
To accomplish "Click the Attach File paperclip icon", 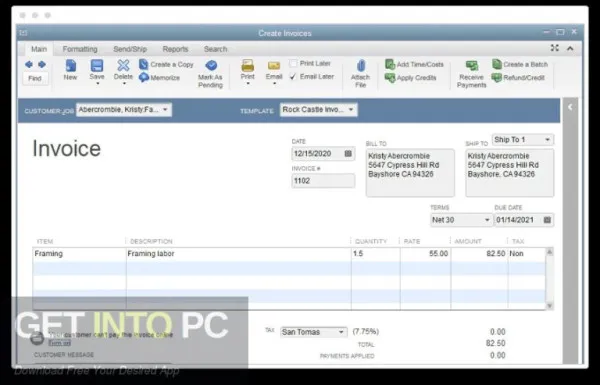I will [x=360, y=66].
